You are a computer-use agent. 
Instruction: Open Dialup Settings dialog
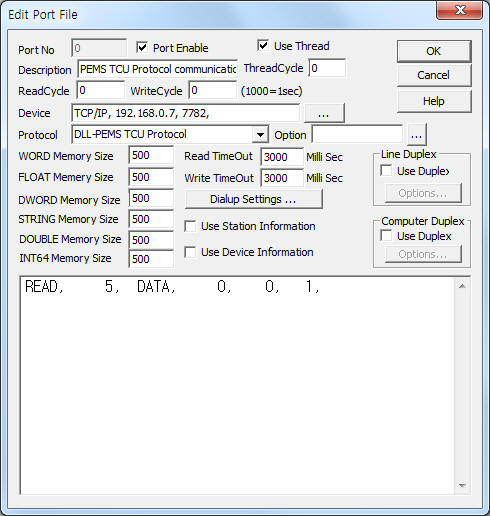click(253, 199)
